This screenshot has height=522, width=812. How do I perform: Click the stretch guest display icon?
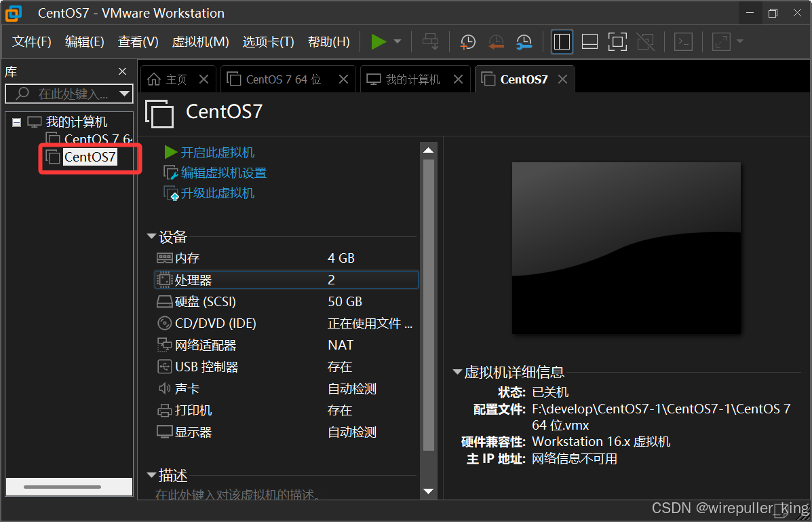pyautogui.click(x=721, y=41)
